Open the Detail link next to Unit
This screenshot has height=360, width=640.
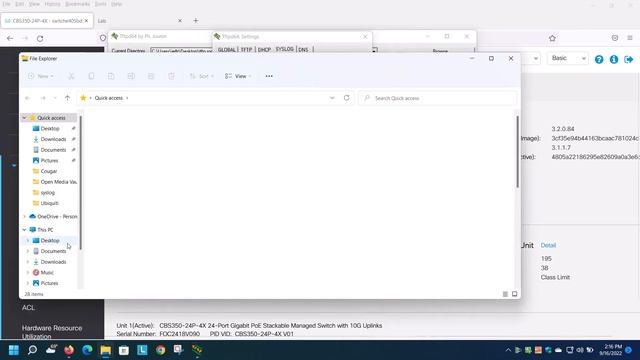point(548,245)
